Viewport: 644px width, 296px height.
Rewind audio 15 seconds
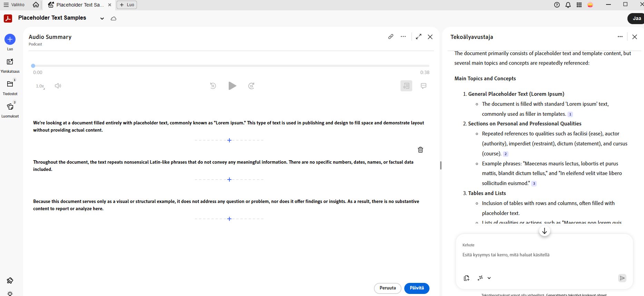(x=213, y=86)
